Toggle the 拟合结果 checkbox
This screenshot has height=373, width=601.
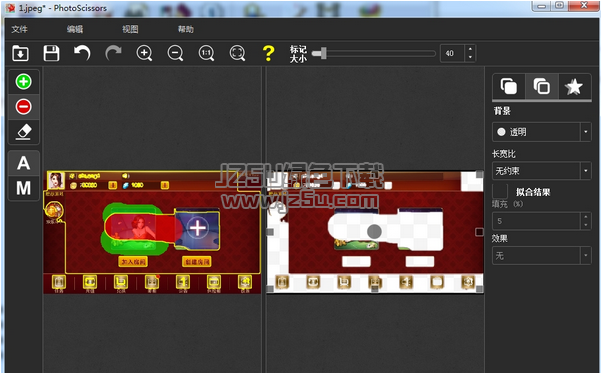[500, 191]
